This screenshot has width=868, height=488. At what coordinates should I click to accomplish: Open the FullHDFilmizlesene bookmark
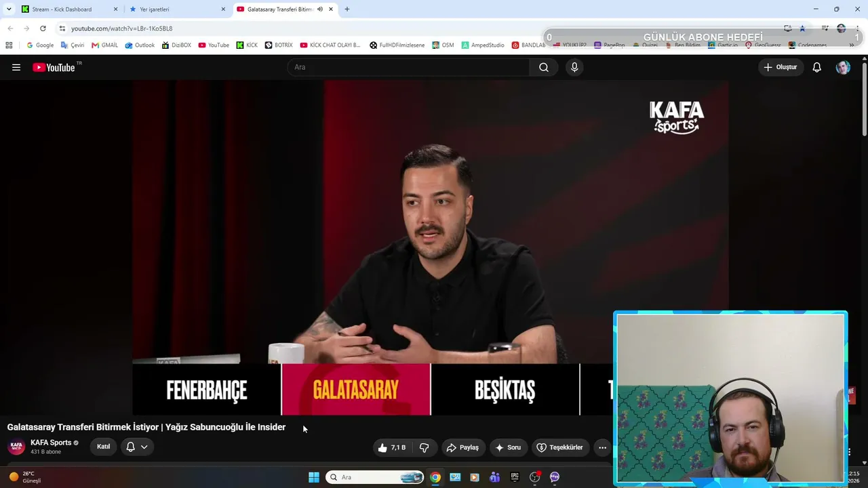coord(397,45)
